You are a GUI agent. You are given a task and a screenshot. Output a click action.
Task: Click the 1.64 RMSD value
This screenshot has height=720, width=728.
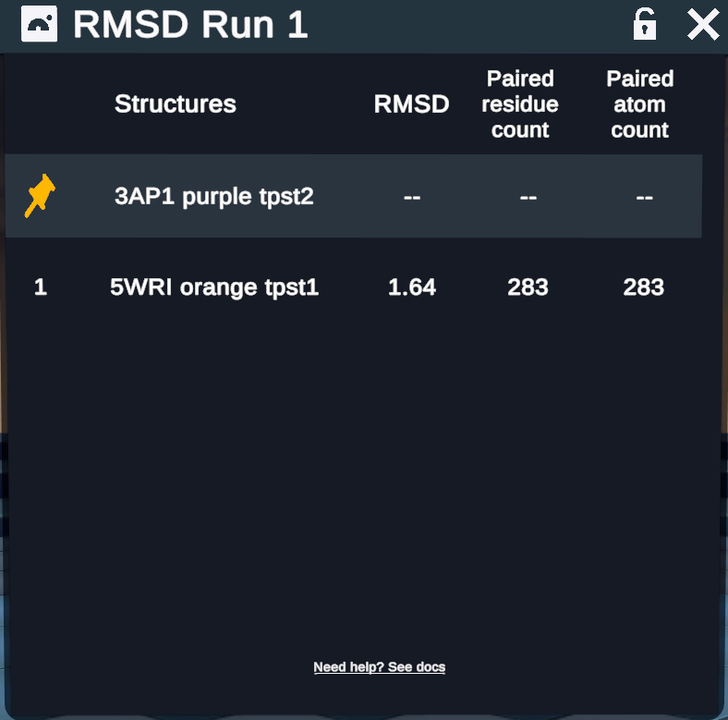tap(411, 287)
